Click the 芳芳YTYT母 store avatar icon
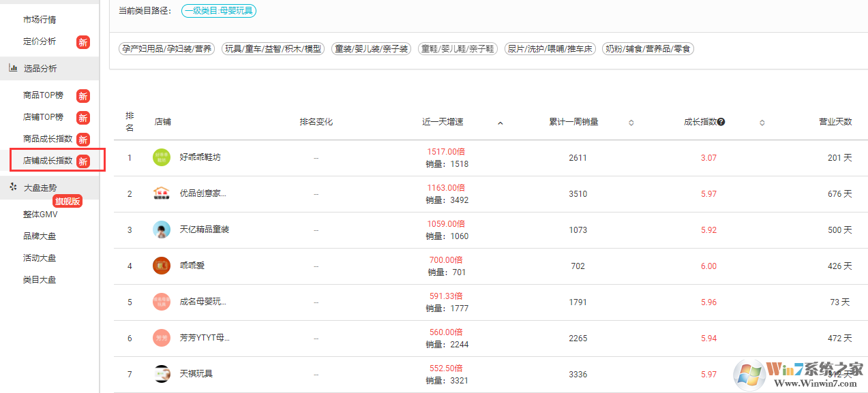 click(x=162, y=338)
